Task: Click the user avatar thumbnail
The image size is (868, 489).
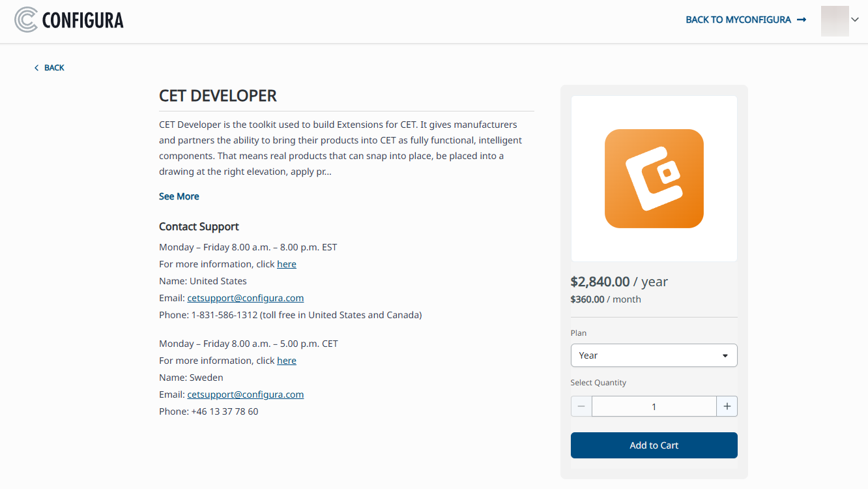Action: [x=835, y=21]
